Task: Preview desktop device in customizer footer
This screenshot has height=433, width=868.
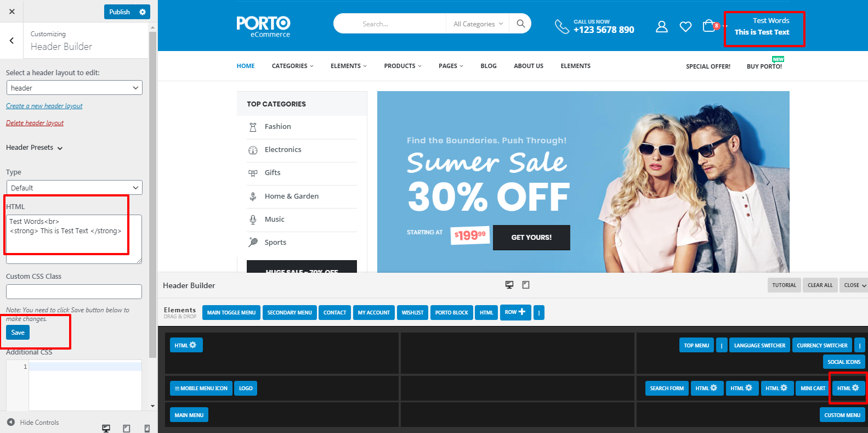Action: tap(106, 428)
